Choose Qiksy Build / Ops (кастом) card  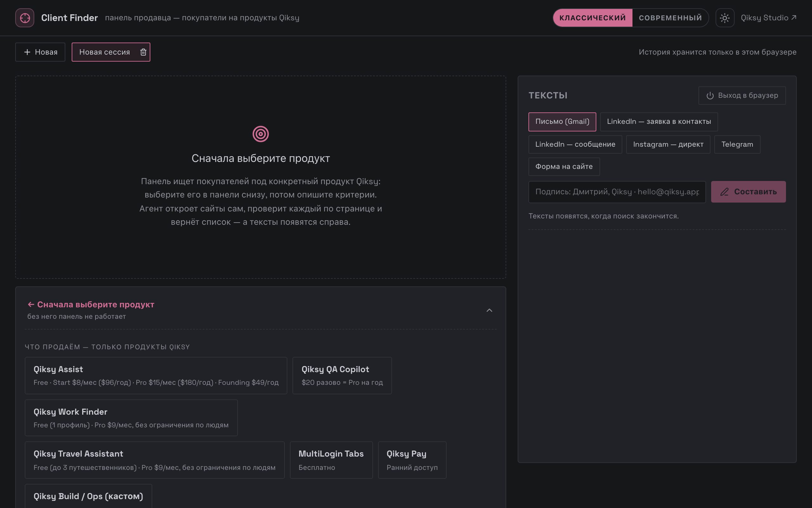[x=88, y=496]
